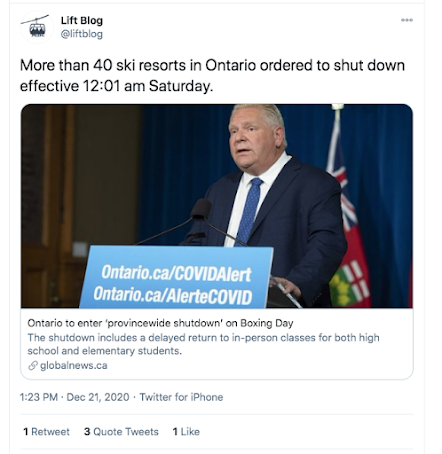
Task: Click the Lift Blog display name
Action: pyautogui.click(x=82, y=21)
